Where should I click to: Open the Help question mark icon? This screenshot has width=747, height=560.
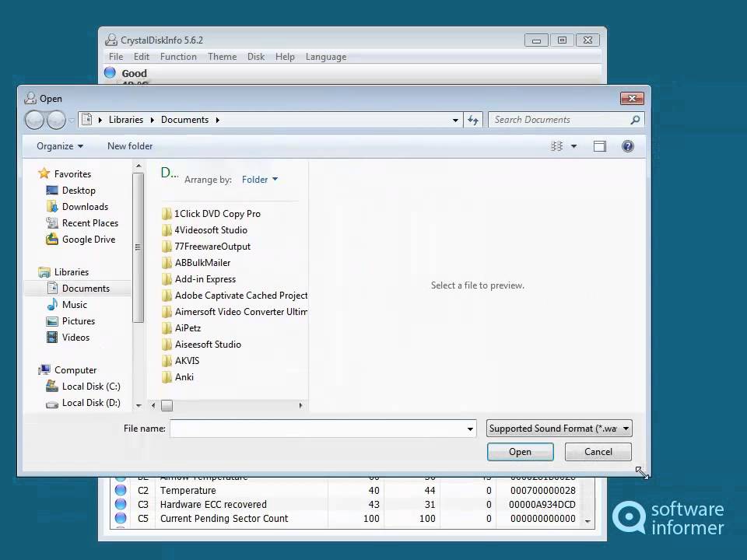[x=627, y=146]
